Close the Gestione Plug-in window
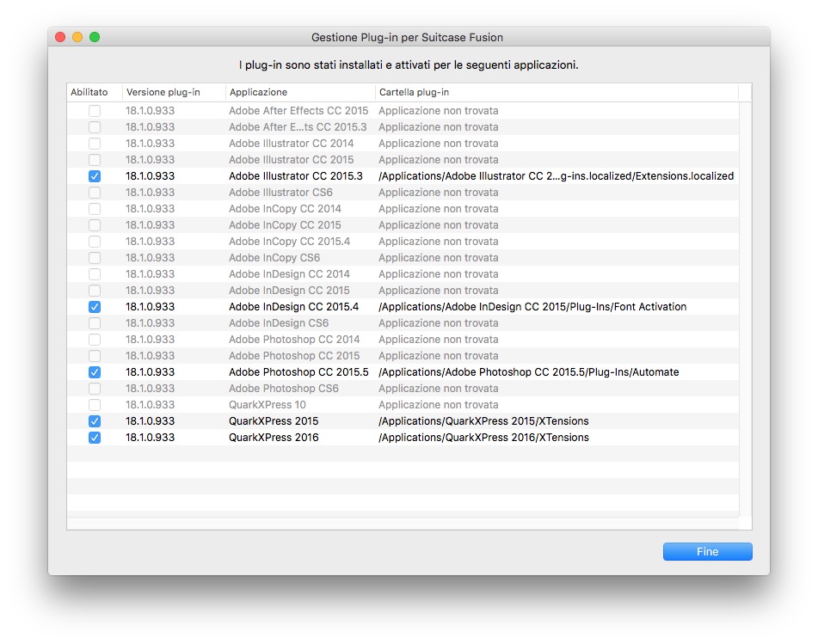The width and height of the screenshot is (818, 644). (x=60, y=37)
